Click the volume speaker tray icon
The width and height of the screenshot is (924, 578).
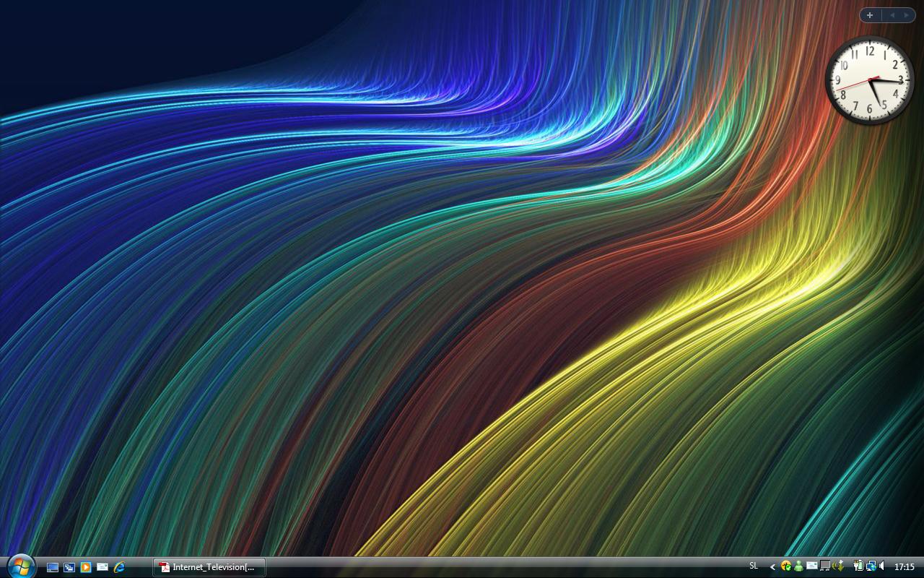[x=882, y=566]
